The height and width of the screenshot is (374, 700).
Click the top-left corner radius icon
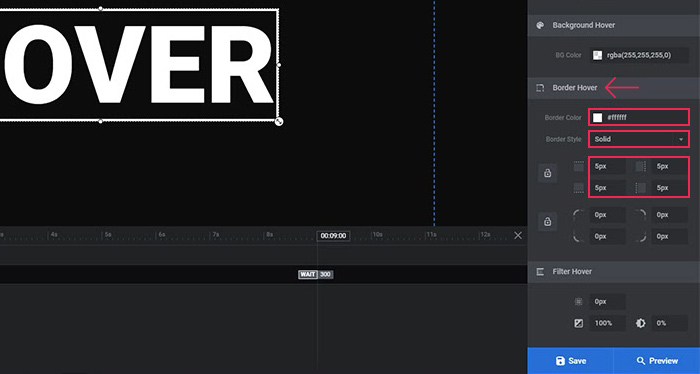[x=579, y=215]
